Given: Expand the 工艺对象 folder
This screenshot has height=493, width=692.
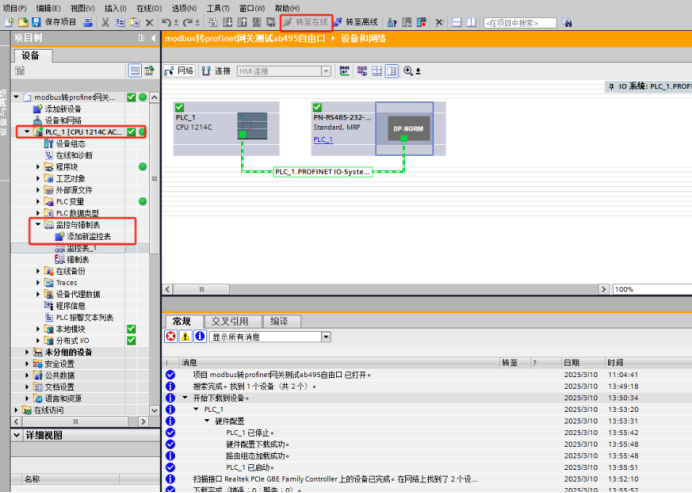Looking at the screenshot, I should 38,178.
